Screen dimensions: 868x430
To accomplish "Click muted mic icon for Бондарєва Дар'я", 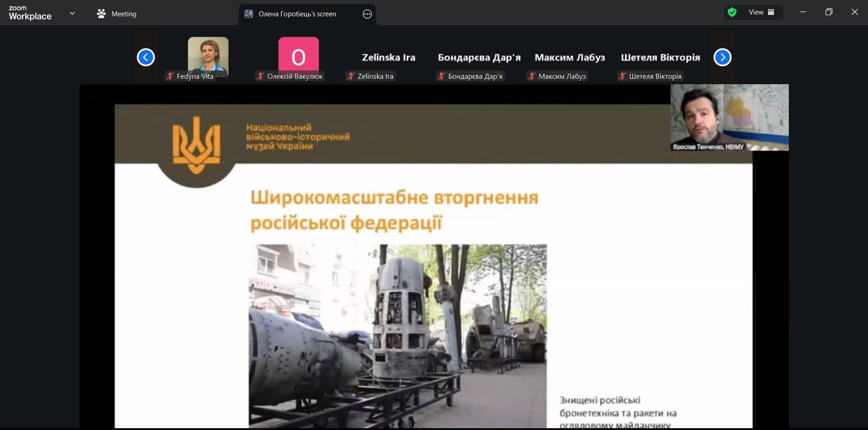I will pos(441,76).
